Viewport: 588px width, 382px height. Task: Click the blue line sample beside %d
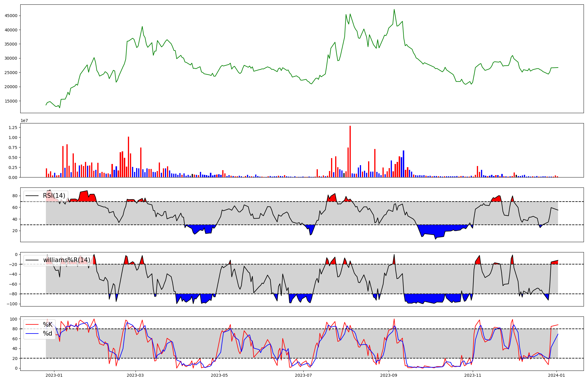click(32, 334)
